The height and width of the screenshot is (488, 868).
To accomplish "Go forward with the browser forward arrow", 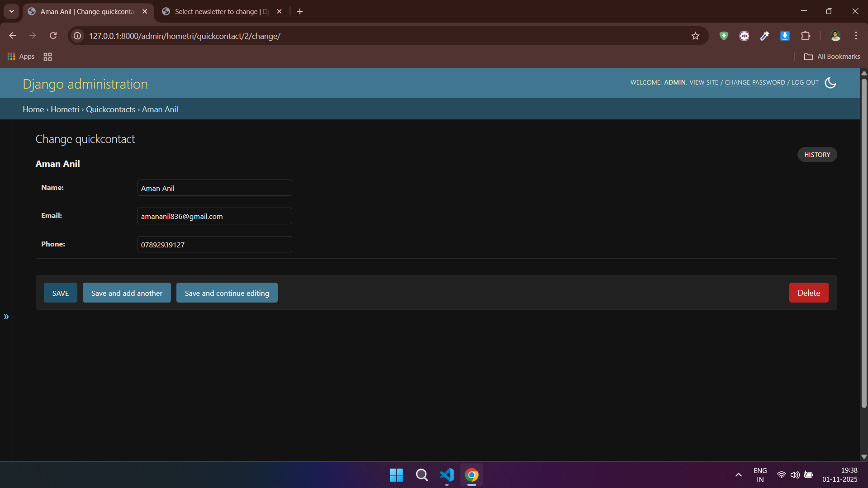I will tap(33, 36).
